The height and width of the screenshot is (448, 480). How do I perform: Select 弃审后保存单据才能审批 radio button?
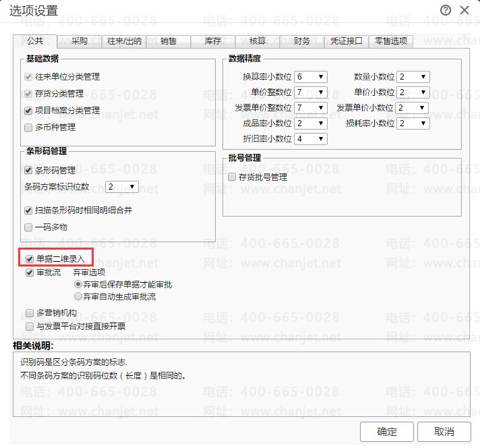click(x=78, y=285)
